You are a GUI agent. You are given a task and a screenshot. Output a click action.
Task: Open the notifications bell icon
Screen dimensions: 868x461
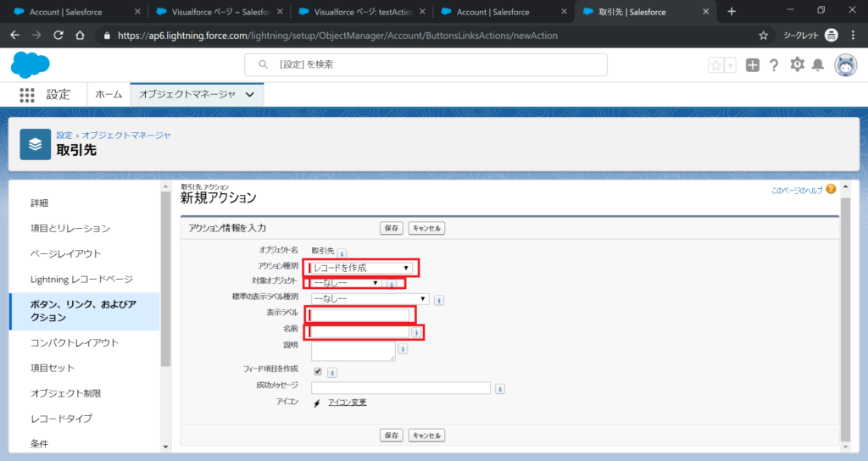[818, 65]
